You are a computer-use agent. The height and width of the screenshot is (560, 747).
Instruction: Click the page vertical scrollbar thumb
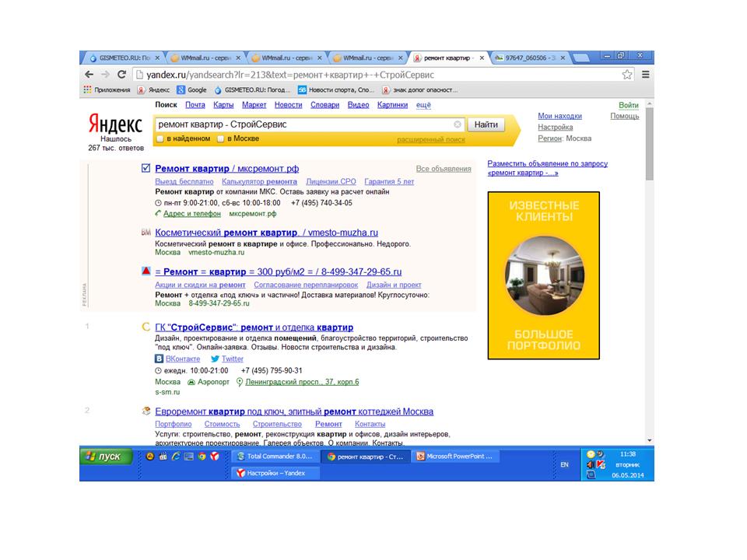(x=649, y=145)
